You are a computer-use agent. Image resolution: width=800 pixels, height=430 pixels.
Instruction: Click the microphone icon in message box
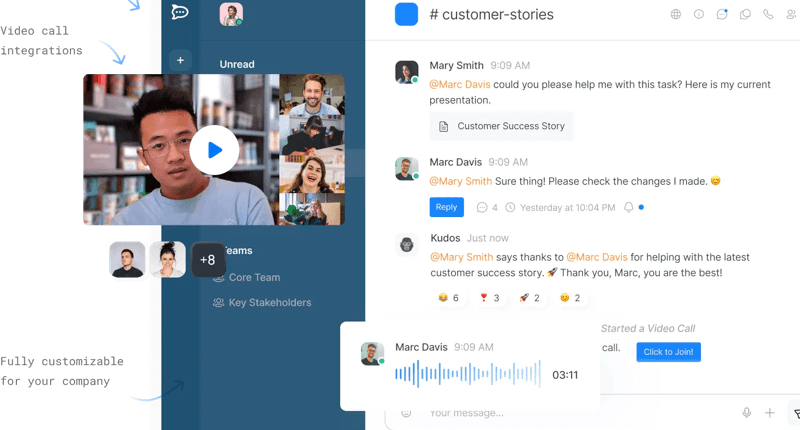746,413
